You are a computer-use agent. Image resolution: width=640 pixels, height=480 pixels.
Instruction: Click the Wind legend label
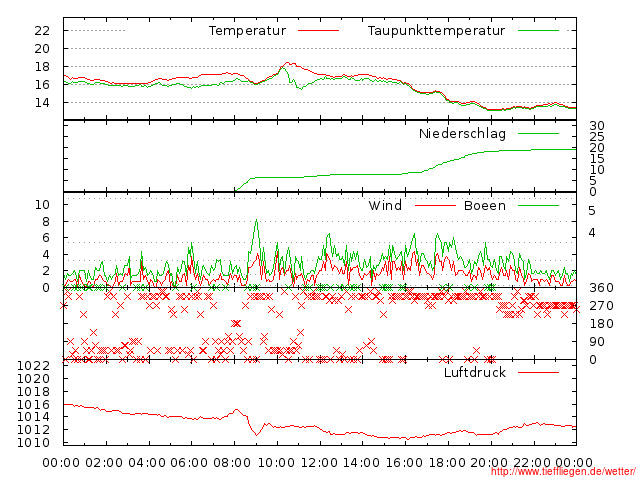(x=385, y=205)
